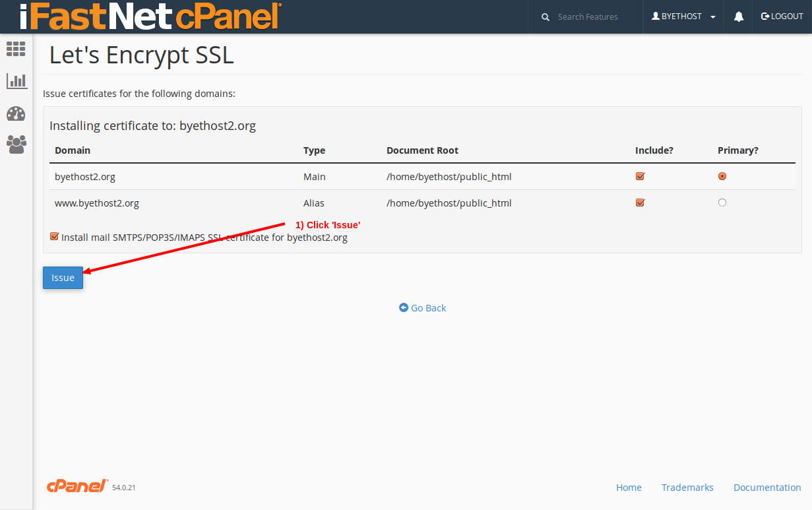Click the LOGOUT link
This screenshot has height=510, width=812.
[x=782, y=16]
